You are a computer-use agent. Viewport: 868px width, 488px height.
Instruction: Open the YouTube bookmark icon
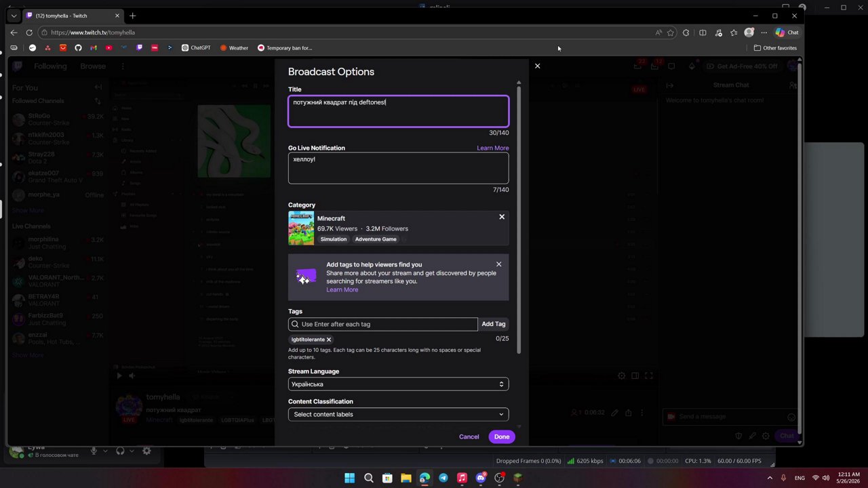pyautogui.click(x=108, y=48)
